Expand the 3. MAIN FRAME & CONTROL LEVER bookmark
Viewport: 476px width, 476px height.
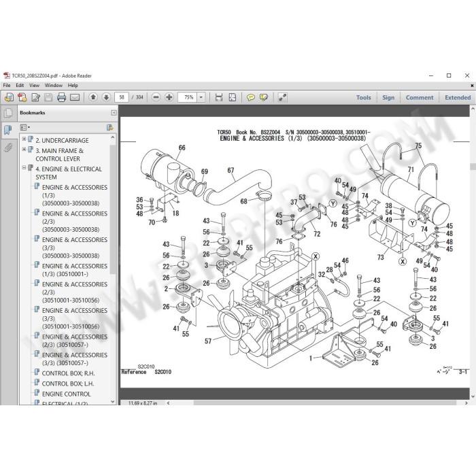[24, 150]
